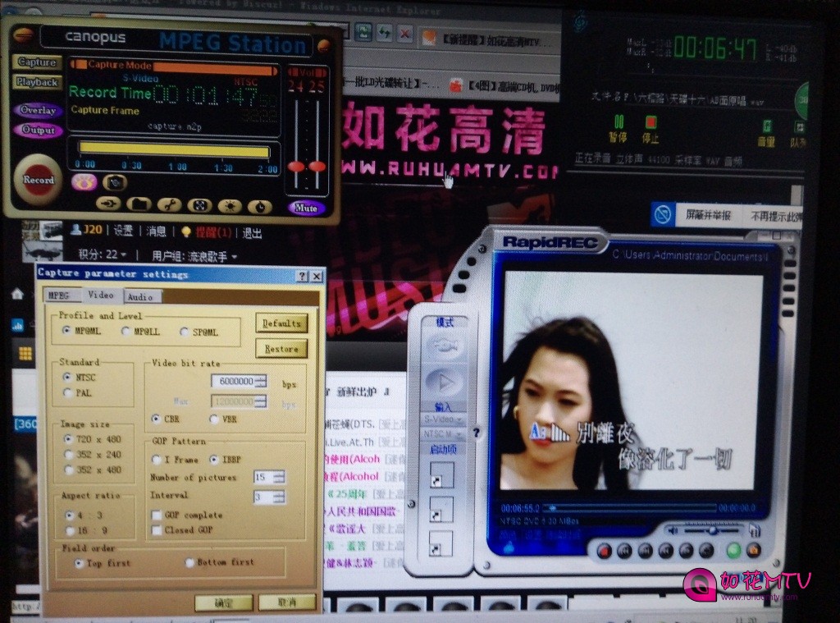Switch to the Audio tab

pos(141,296)
